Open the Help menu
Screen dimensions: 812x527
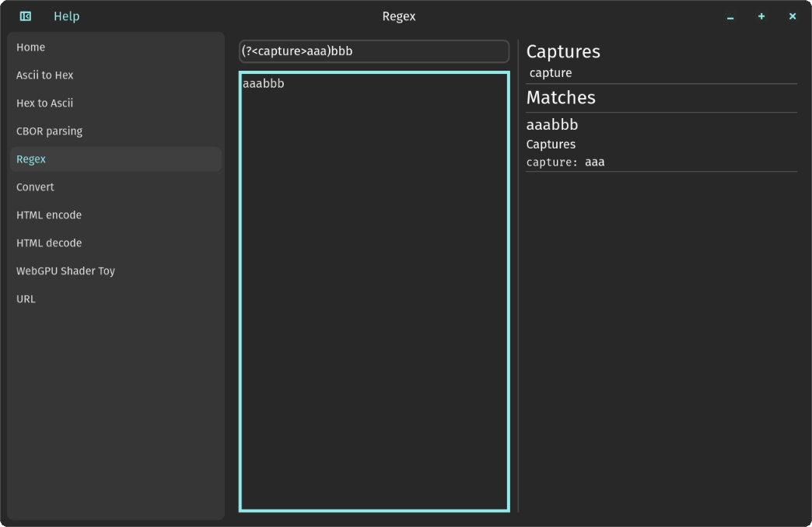point(66,16)
